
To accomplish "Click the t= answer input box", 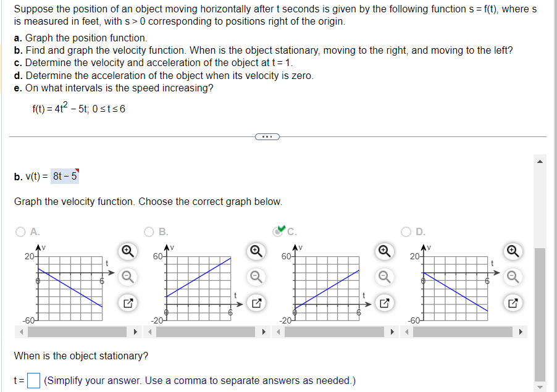I will click(x=33, y=380).
